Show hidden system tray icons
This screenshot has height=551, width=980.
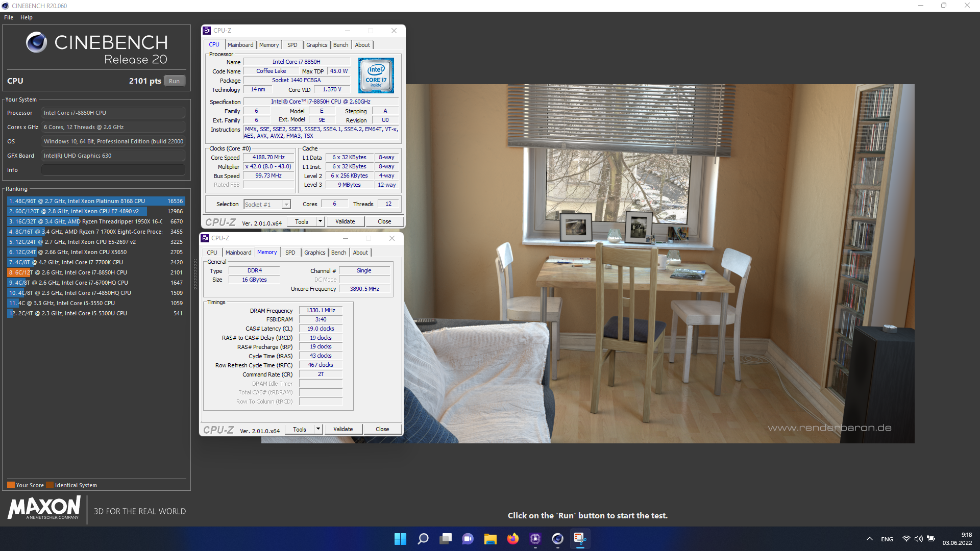click(869, 539)
